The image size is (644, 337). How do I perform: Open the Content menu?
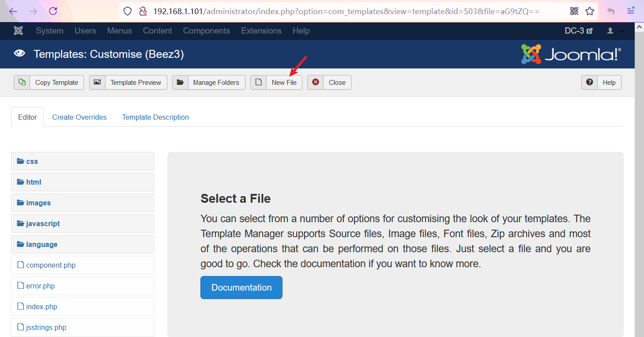[158, 31]
